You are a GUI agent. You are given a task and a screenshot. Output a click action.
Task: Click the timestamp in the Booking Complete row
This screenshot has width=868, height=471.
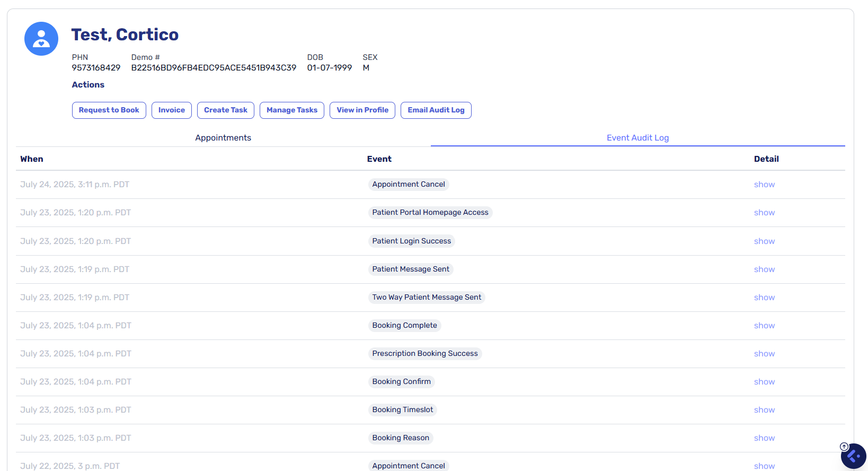(x=76, y=326)
